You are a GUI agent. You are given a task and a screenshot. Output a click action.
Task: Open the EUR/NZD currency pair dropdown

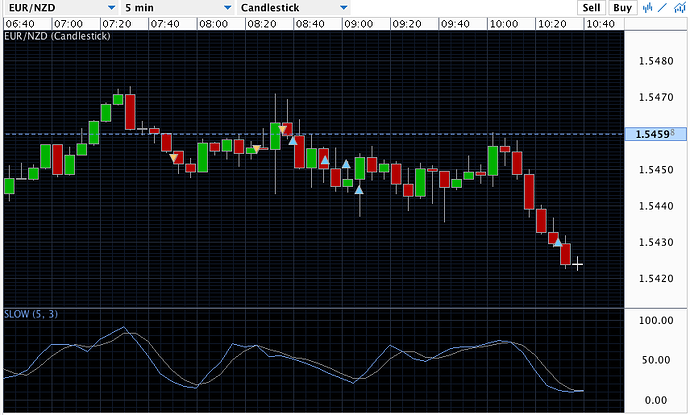[x=62, y=7]
